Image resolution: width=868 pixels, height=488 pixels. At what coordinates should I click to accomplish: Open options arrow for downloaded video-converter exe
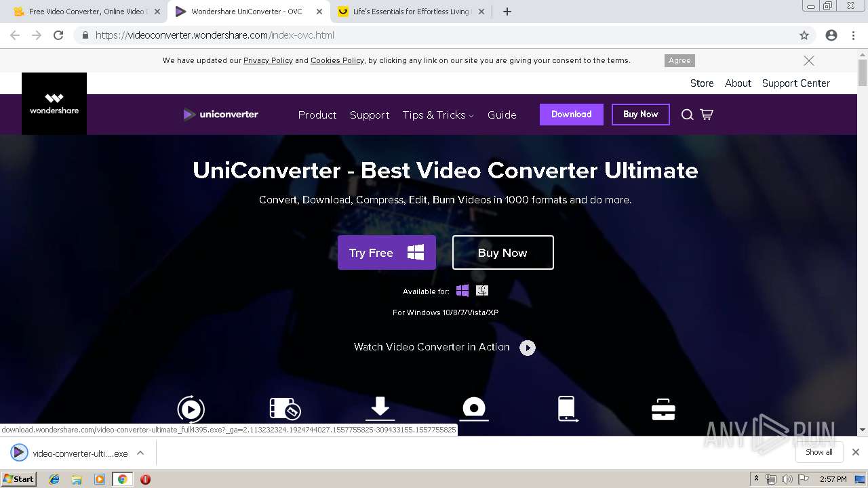[140, 453]
